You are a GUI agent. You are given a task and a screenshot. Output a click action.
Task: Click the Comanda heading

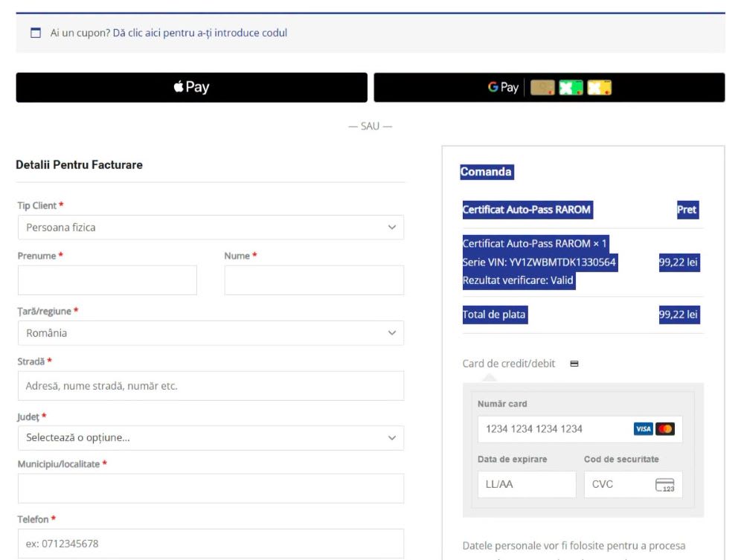(x=486, y=172)
